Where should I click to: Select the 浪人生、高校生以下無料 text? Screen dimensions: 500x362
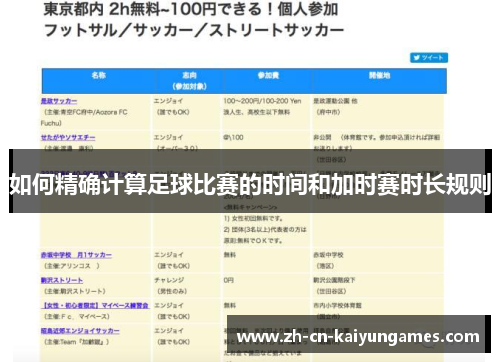tap(257, 112)
